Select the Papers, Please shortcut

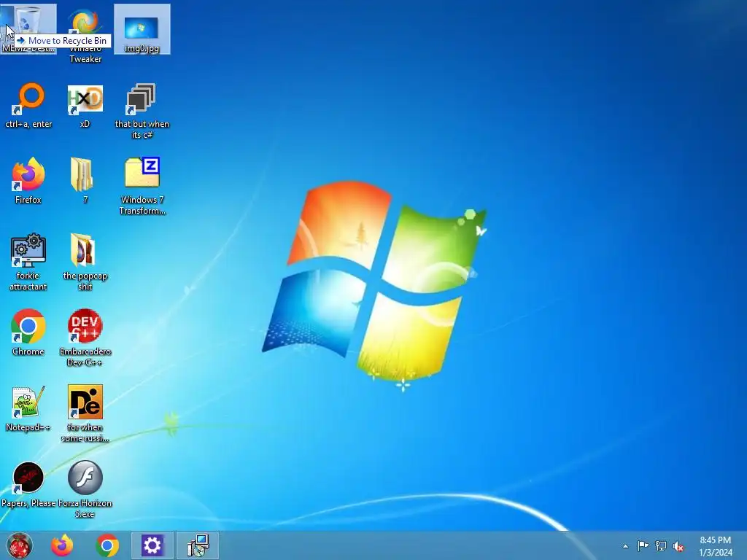click(28, 478)
